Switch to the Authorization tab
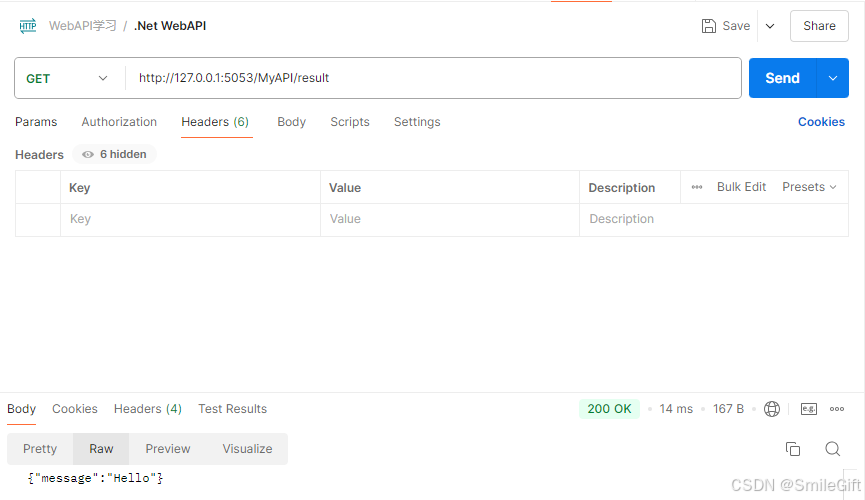Image resolution: width=865 pixels, height=500 pixels. pos(119,122)
